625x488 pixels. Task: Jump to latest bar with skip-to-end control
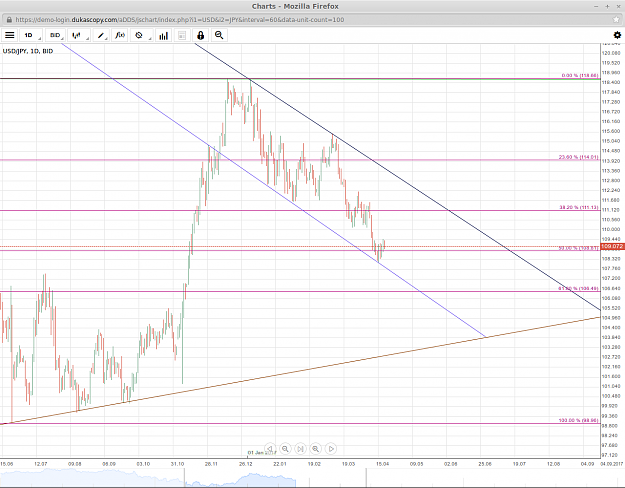[300, 449]
